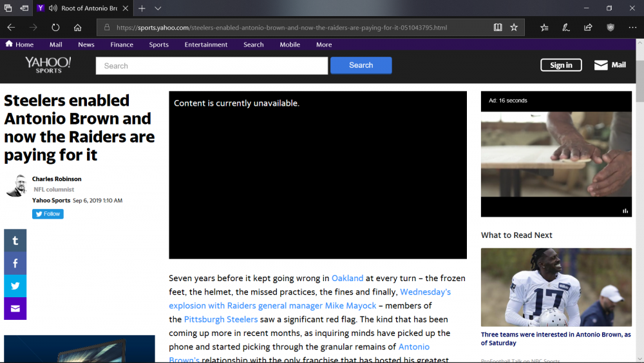The height and width of the screenshot is (363, 644).
Task: Show tab previews chevron
Action: click(158, 8)
